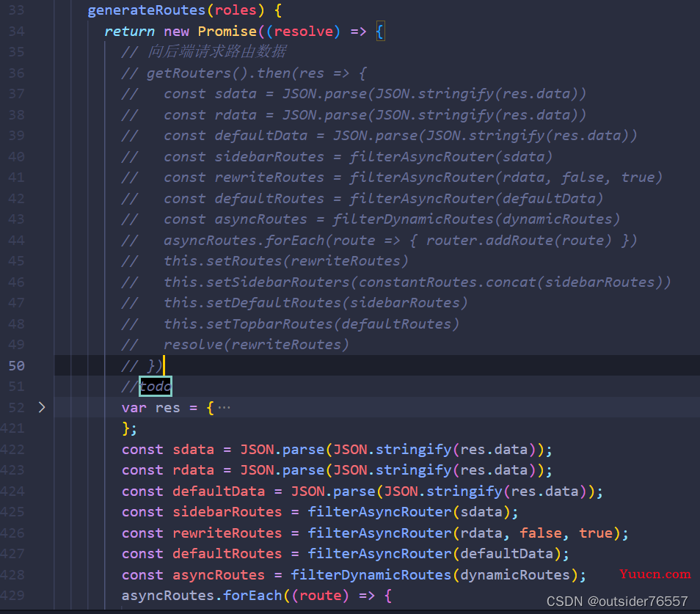Screen dimensions: 700x614
Task: Click the 'route' parameter on line 429
Action: coord(320,595)
